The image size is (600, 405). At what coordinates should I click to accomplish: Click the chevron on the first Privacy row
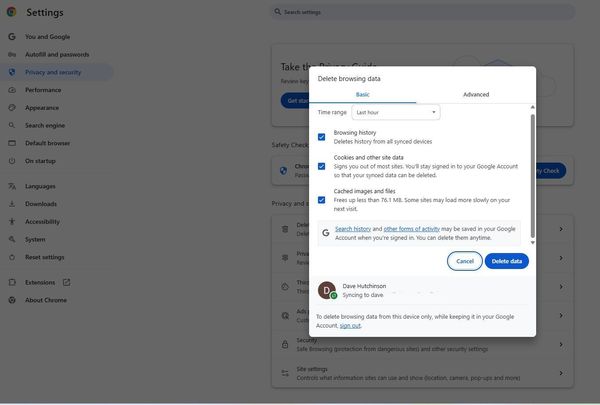click(561, 229)
